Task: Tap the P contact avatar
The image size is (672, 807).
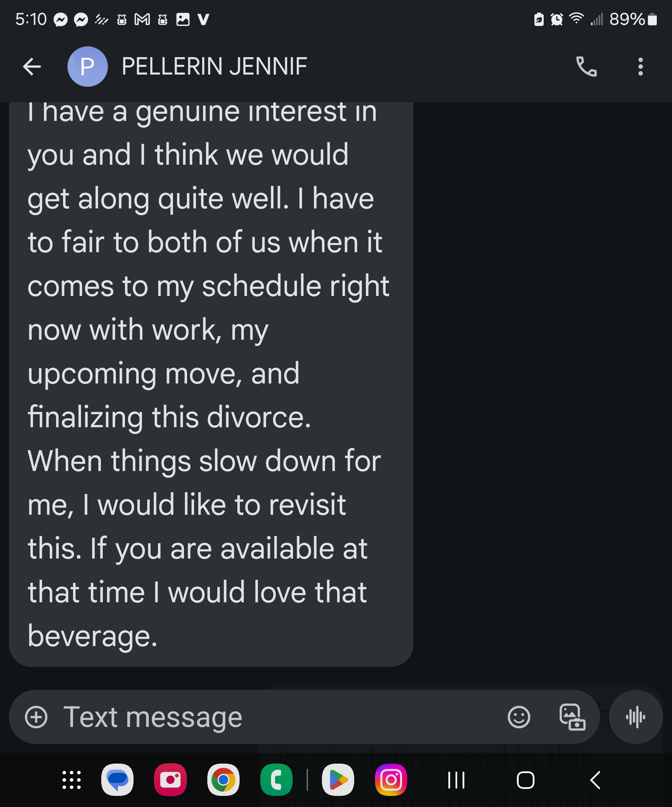Action: pyautogui.click(x=87, y=67)
